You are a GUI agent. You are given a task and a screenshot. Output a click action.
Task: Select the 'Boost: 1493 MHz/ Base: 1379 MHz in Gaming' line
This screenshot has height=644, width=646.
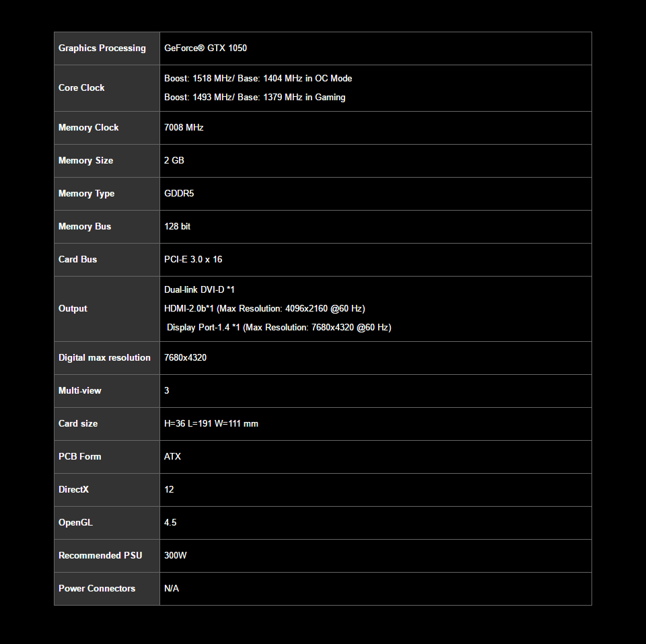click(254, 97)
